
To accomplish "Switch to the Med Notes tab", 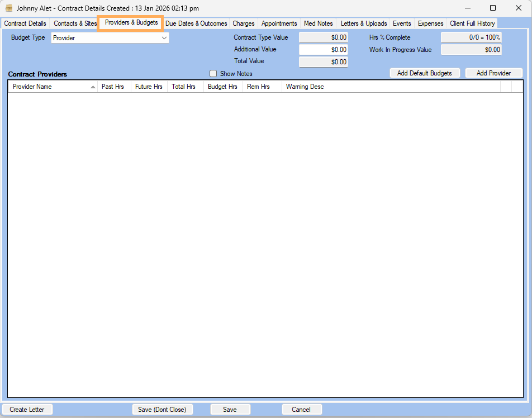I will [318, 23].
